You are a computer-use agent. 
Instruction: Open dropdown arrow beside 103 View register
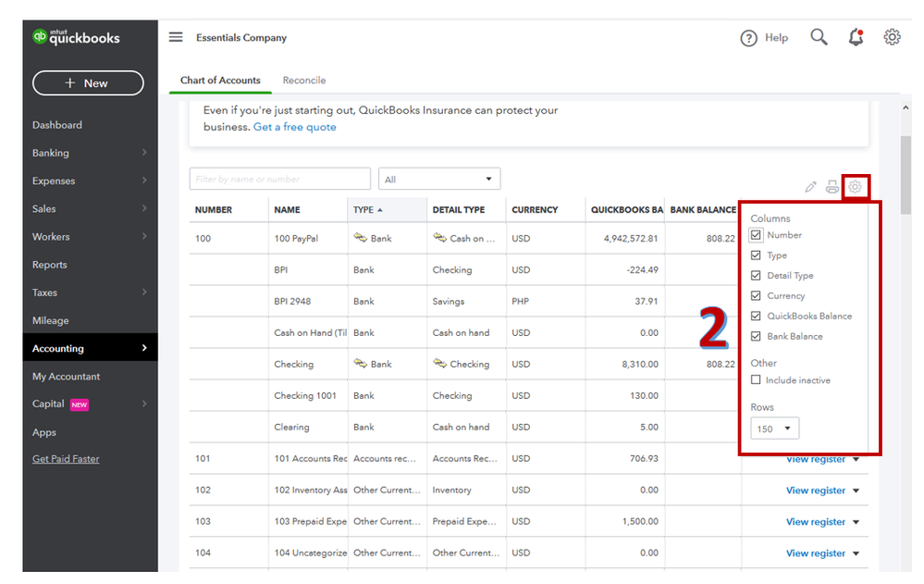point(856,521)
